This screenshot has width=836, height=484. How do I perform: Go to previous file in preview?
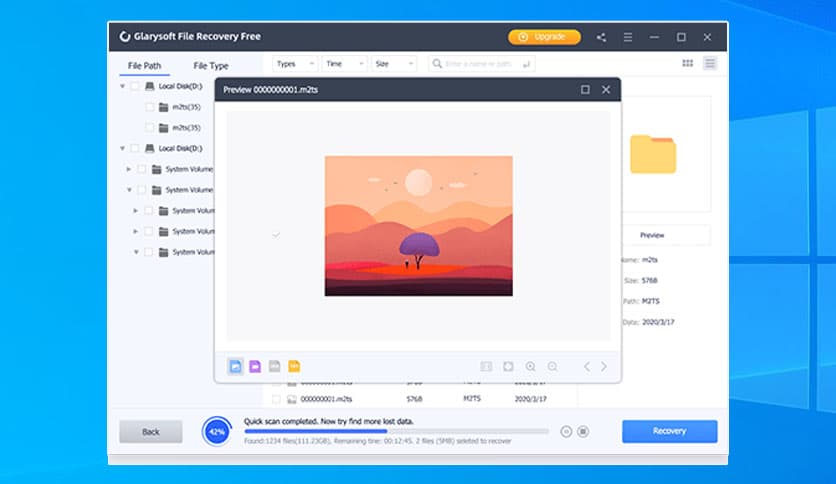(x=586, y=367)
